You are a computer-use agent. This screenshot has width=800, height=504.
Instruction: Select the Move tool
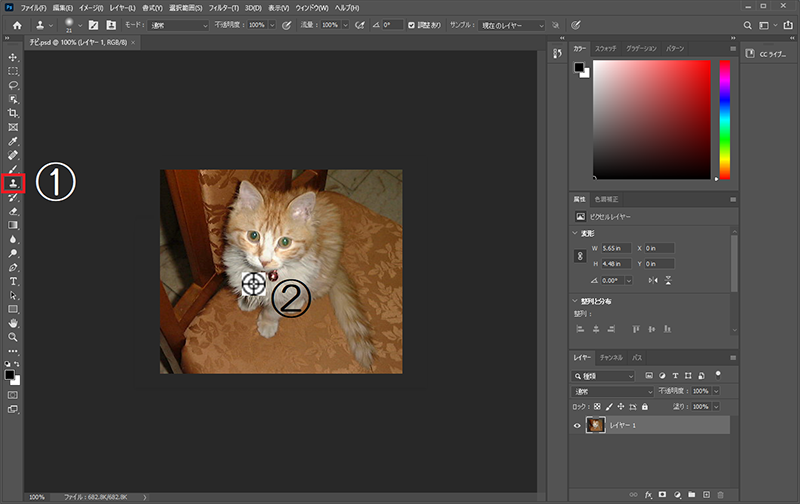(x=13, y=57)
